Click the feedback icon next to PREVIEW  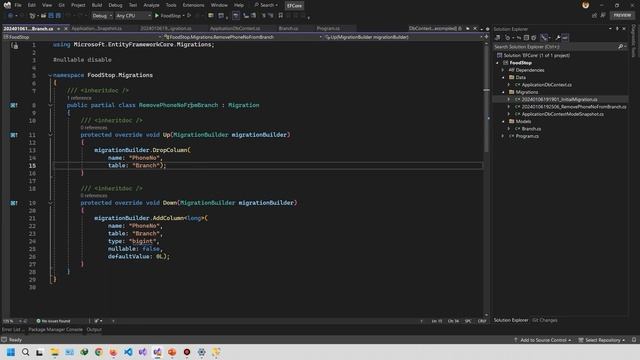pos(603,15)
